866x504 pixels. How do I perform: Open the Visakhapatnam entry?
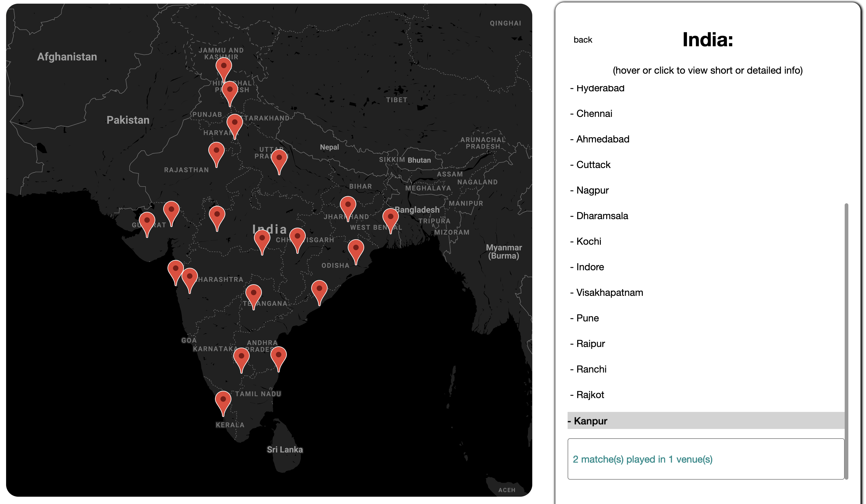pos(609,292)
